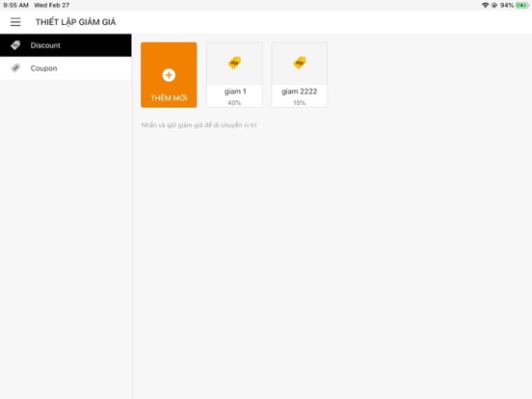
Task: Click the Discount tag icon
Action: click(15, 45)
